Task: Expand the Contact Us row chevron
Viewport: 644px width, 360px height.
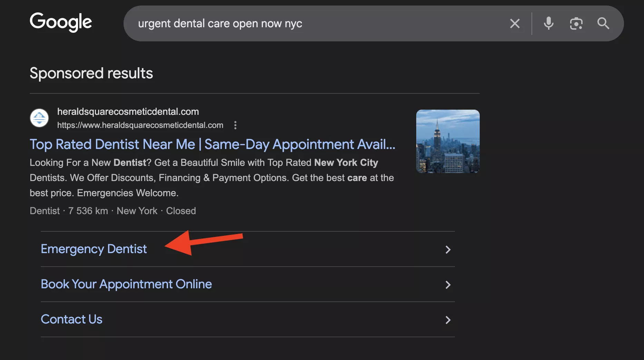Action: (x=448, y=320)
